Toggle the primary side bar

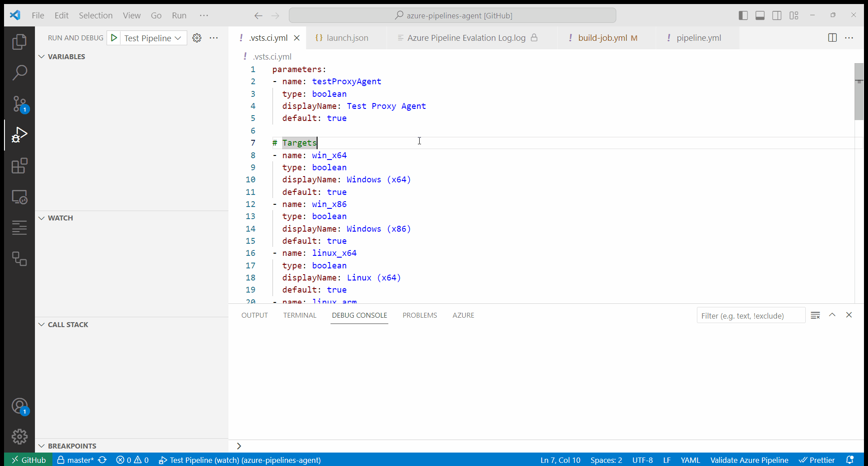coord(743,16)
